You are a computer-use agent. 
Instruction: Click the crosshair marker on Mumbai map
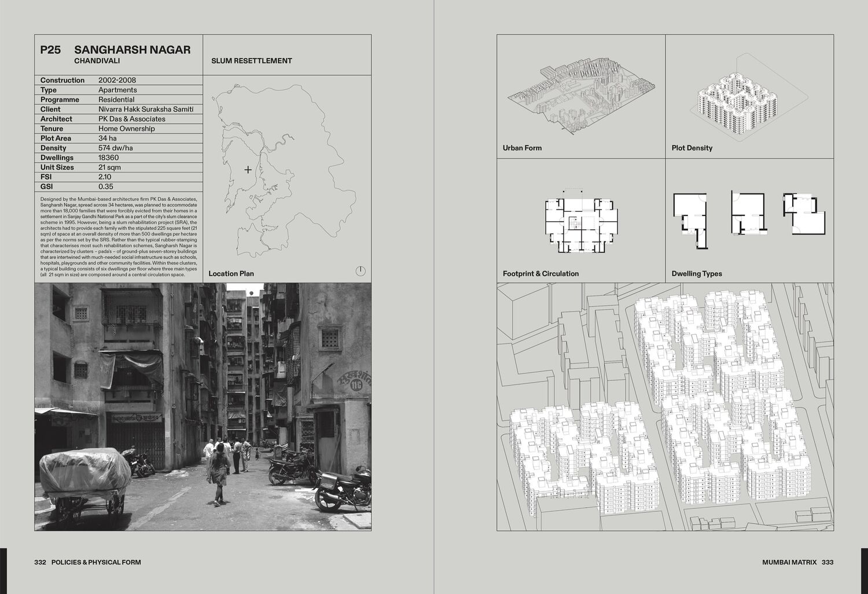pyautogui.click(x=248, y=170)
